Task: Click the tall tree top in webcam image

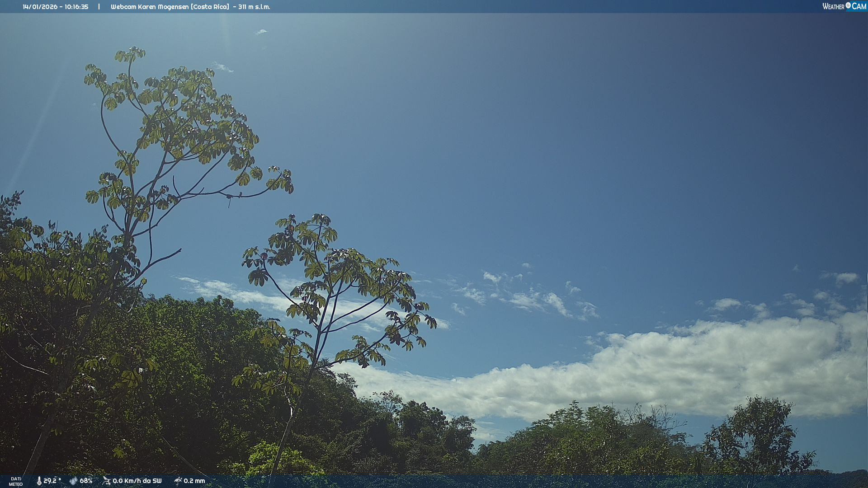Action: click(x=131, y=55)
